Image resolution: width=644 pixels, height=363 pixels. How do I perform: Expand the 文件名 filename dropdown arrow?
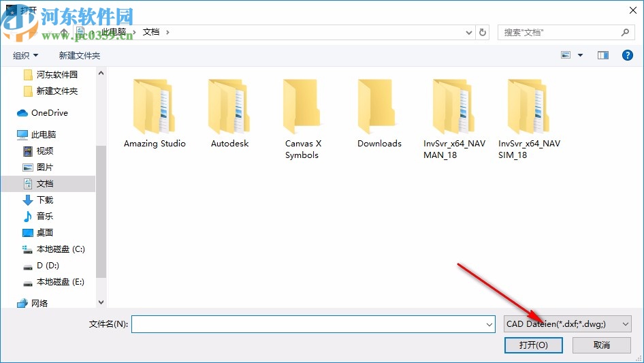tap(489, 324)
